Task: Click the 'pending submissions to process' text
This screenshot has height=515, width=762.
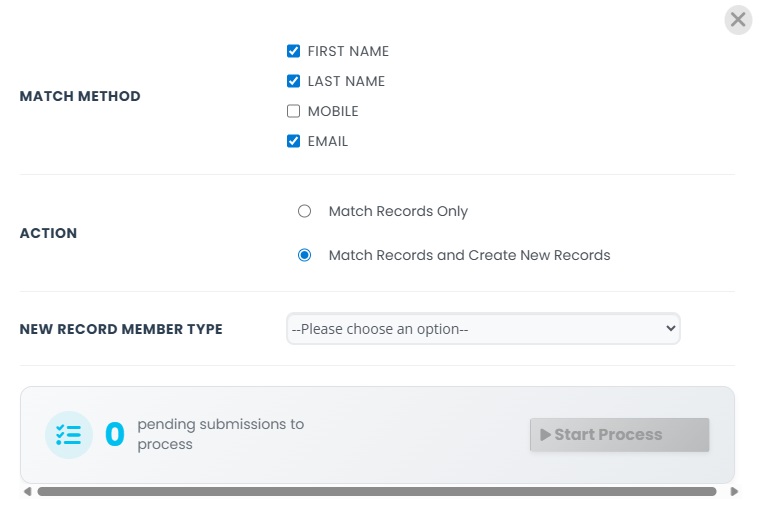Action: coord(221,434)
